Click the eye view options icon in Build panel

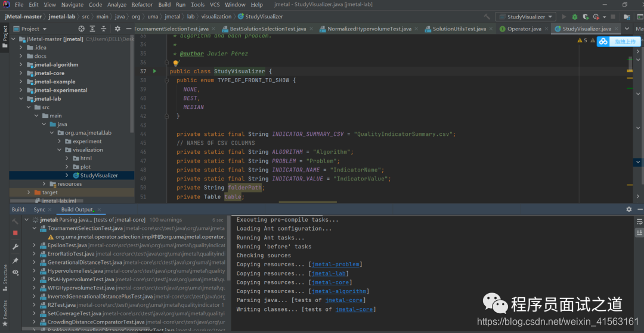coord(15,272)
